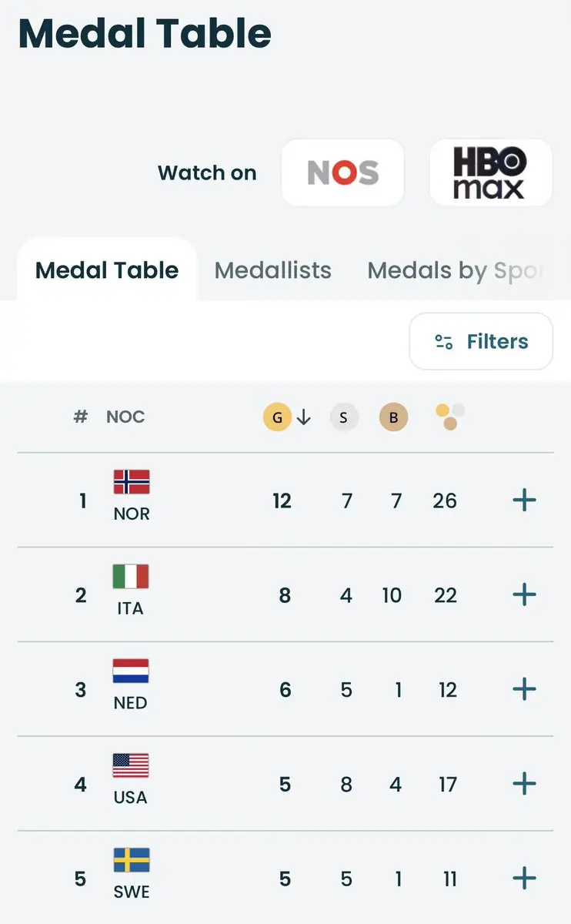Click the Norway flag icon
The image size is (571, 924).
pos(132,482)
